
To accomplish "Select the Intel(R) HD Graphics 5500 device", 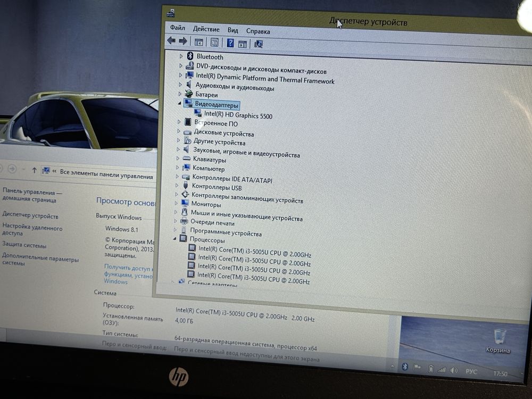I will (x=238, y=115).
